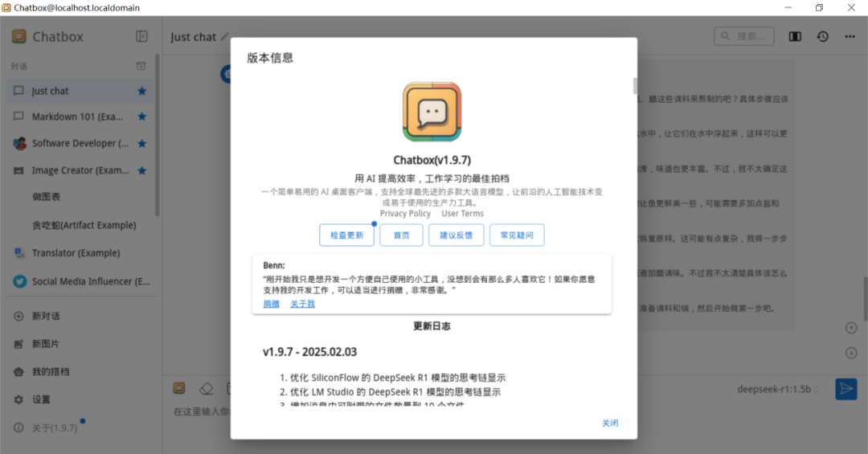
Task: Close the dialog via 关闭 button
Action: click(x=610, y=423)
